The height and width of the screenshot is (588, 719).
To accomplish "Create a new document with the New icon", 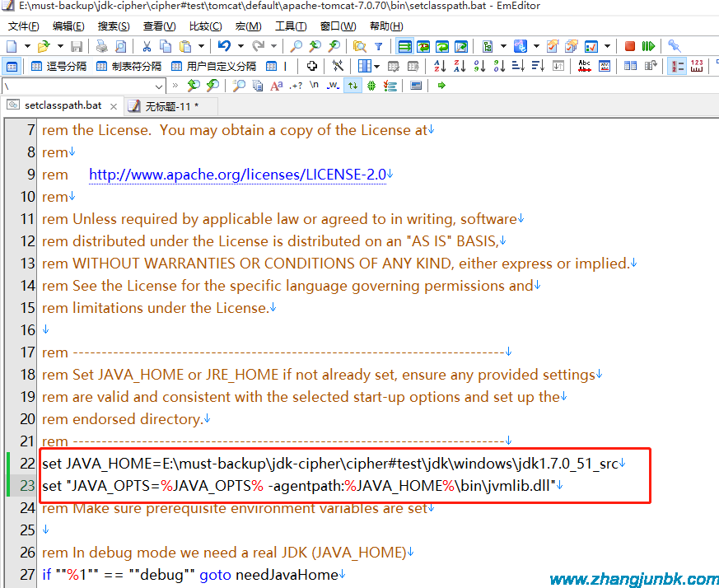I will click(x=12, y=46).
